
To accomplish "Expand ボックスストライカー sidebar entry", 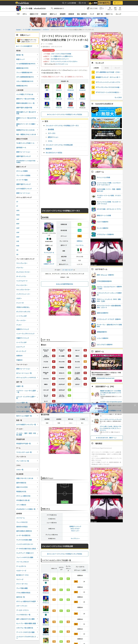I will [x=27, y=272].
